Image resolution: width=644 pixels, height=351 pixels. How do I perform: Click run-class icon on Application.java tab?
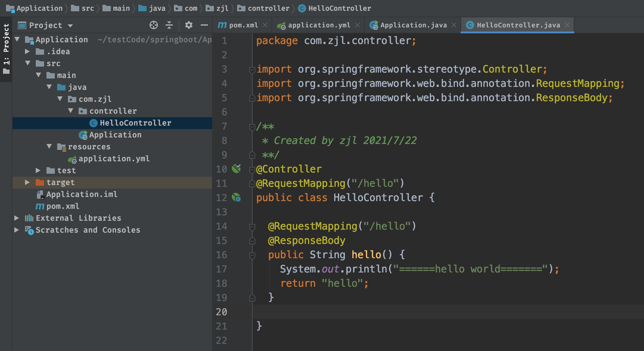click(x=374, y=25)
